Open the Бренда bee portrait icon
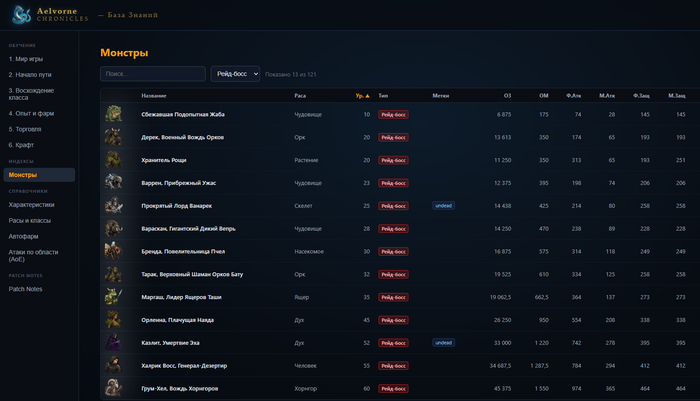The width and height of the screenshot is (700, 401). click(x=113, y=251)
